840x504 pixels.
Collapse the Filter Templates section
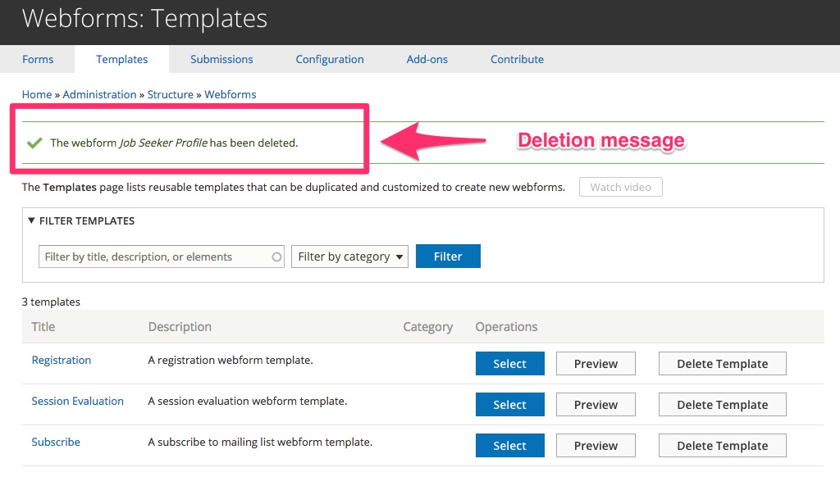click(81, 221)
